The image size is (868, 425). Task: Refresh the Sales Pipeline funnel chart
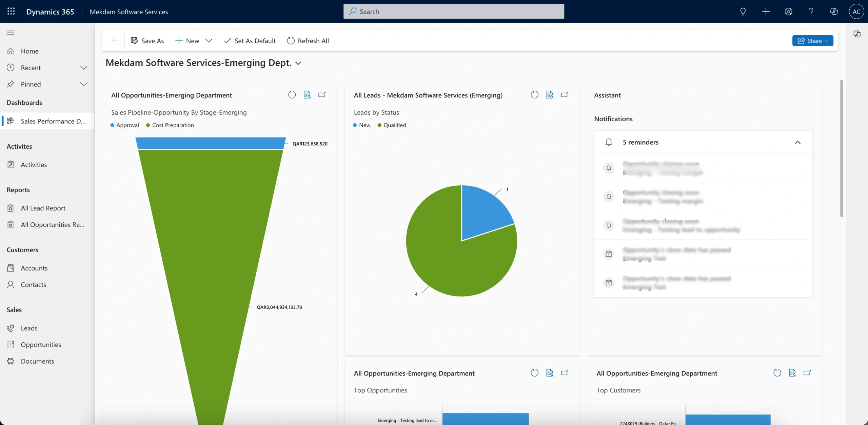tap(292, 95)
